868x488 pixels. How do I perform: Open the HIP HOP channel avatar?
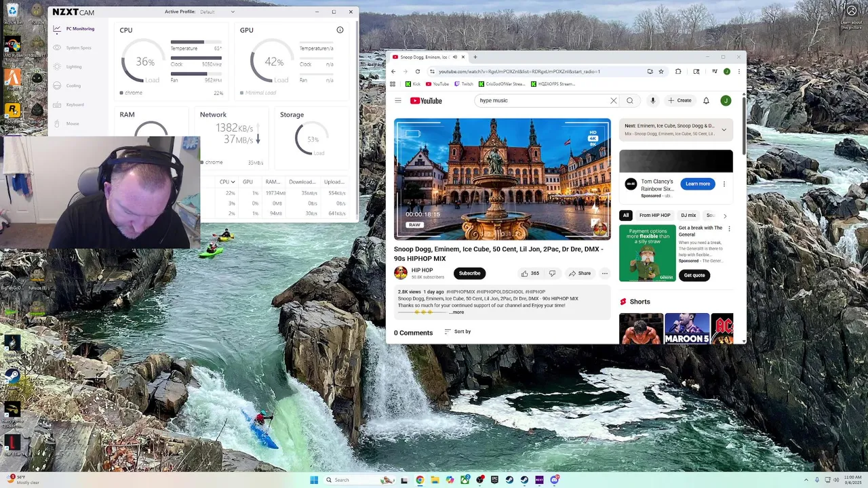point(401,272)
